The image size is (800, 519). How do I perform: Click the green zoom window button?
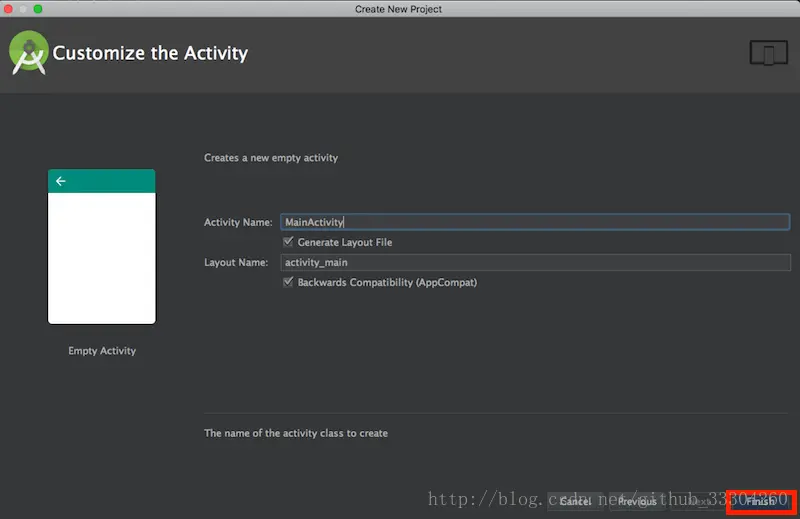pos(38,9)
